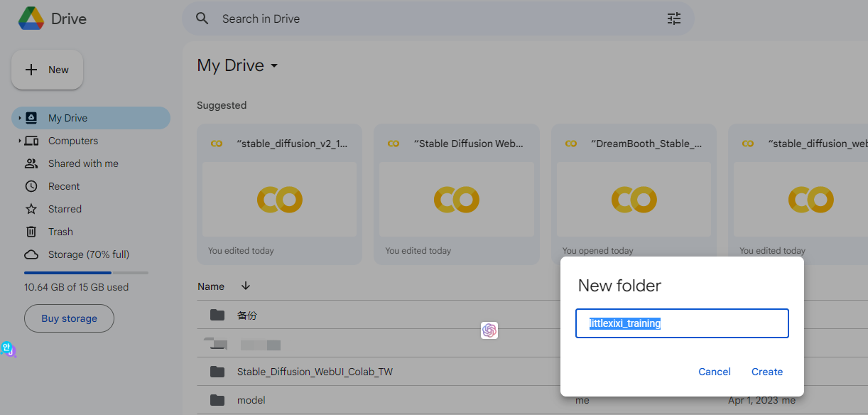Click the blurred folder row name
Screen dimensions: 868x415
(x=260, y=345)
